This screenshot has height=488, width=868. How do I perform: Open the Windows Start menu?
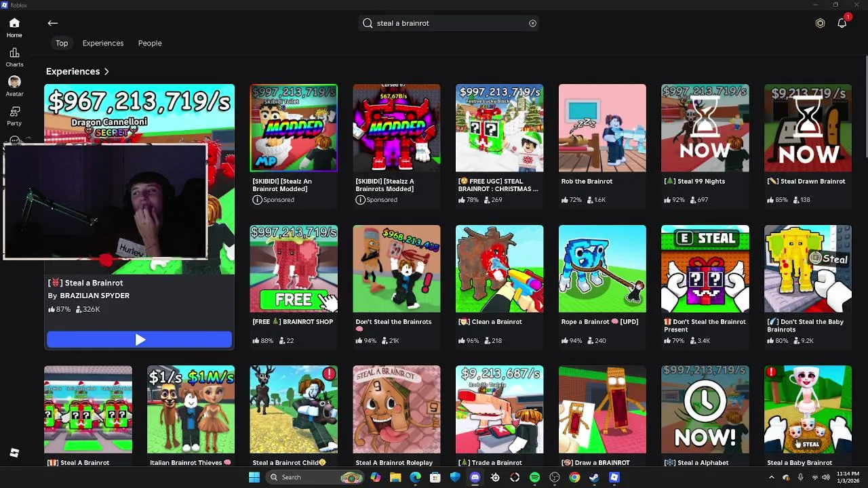pos(254,477)
